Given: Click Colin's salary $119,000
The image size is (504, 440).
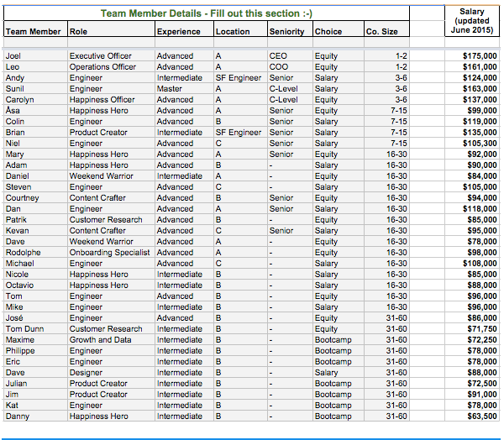Looking at the screenshot, I should pos(472,122).
